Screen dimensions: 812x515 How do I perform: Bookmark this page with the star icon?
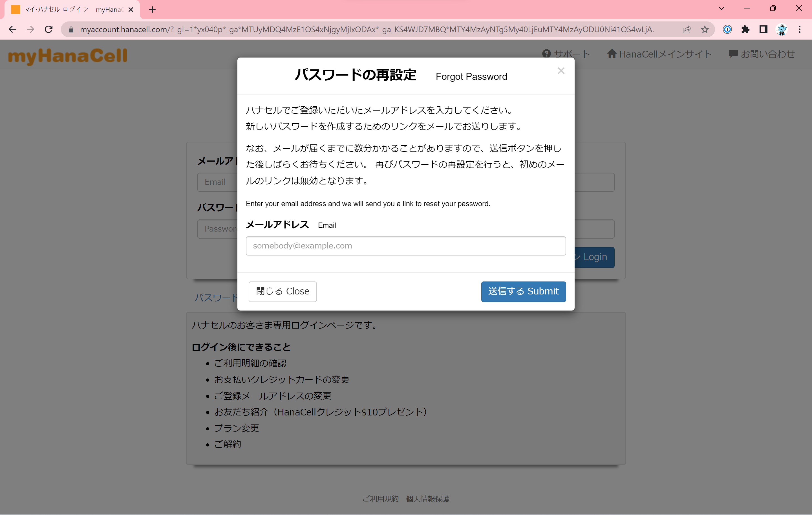tap(704, 29)
